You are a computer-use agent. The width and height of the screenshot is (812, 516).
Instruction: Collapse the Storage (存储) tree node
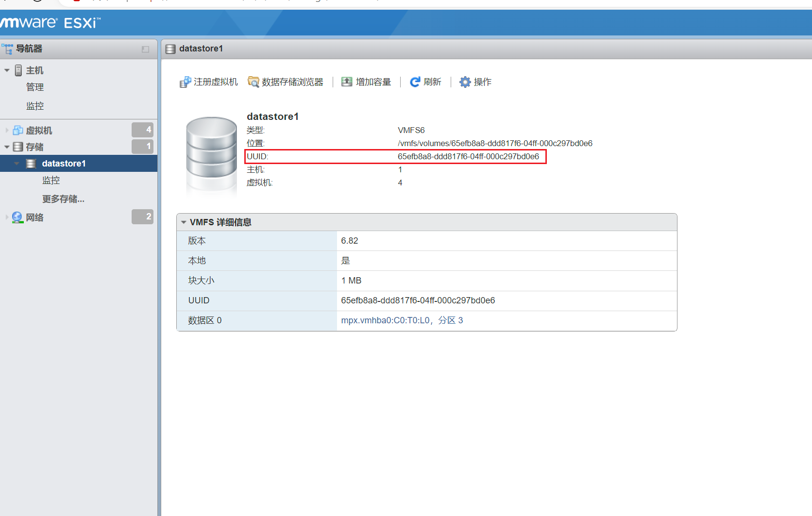(x=7, y=147)
